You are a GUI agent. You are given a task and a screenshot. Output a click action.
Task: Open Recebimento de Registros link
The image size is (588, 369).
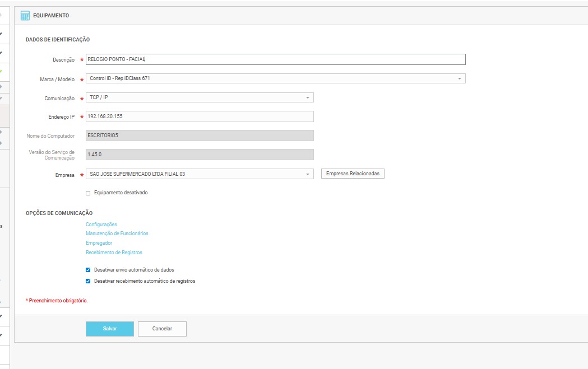tap(114, 253)
